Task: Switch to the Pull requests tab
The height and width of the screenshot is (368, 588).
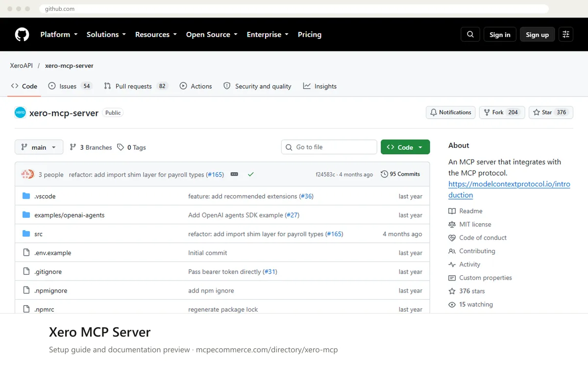Action: pos(136,86)
